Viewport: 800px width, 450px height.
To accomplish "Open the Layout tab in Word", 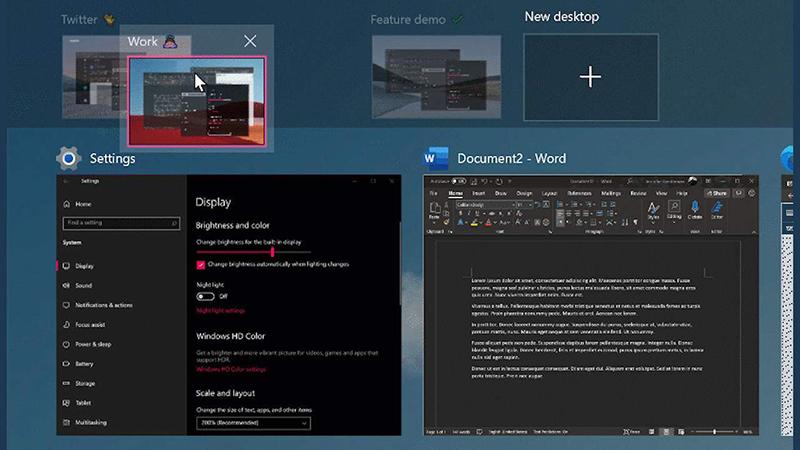I will coord(549,192).
